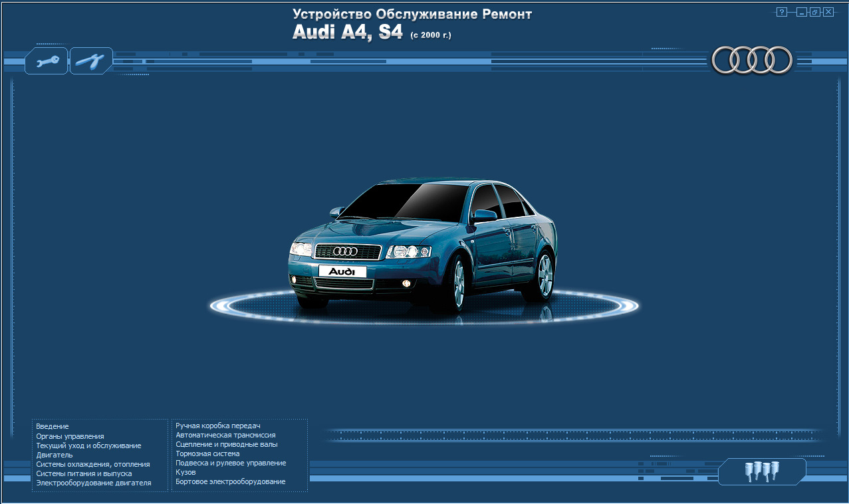Restore the manual window size
Image resolution: width=849 pixels, height=504 pixels.
[x=815, y=12]
